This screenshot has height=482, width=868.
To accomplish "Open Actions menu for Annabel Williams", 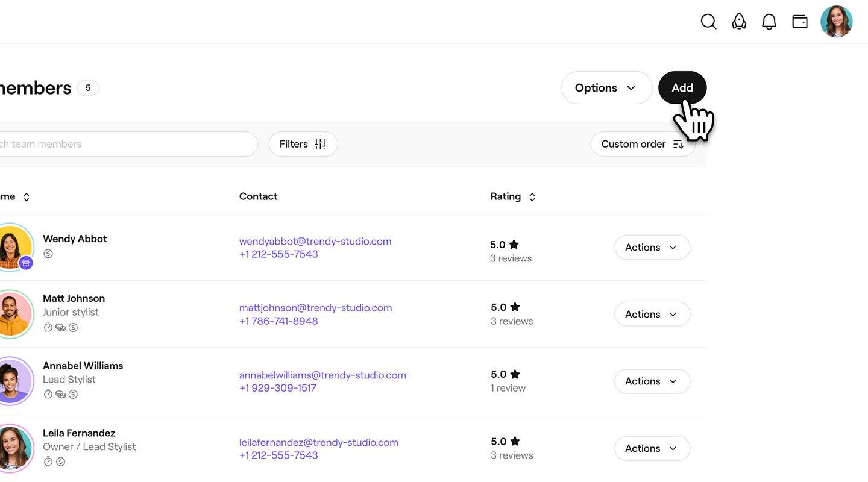I will click(652, 381).
